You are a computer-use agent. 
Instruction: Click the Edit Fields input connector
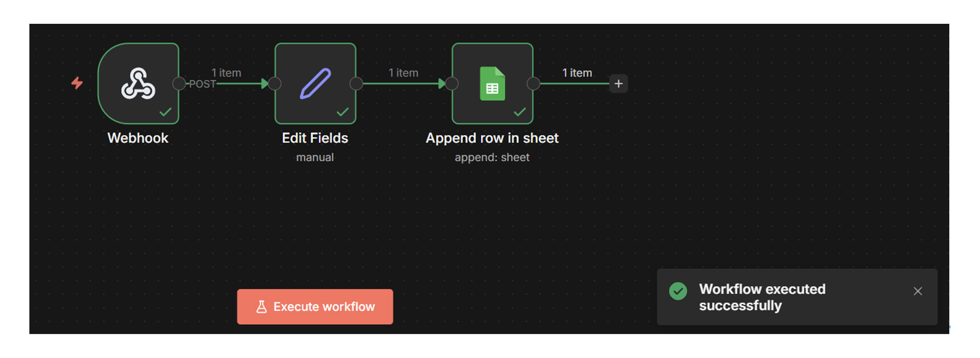click(275, 84)
